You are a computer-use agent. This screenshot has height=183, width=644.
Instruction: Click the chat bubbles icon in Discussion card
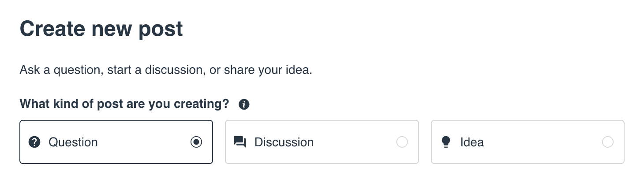click(x=240, y=142)
